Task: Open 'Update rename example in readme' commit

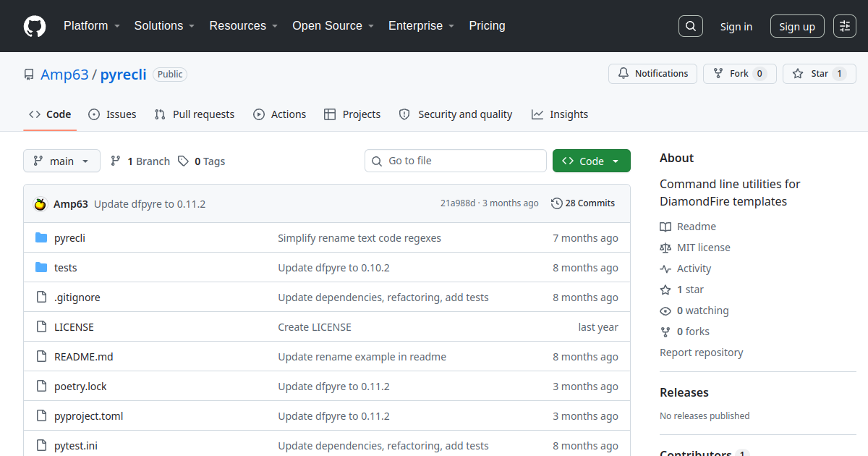Action: [362, 357]
